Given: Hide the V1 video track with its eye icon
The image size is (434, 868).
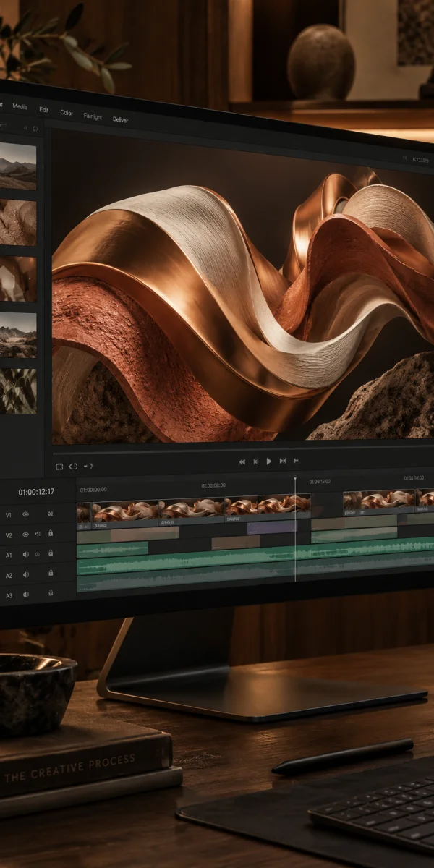Looking at the screenshot, I should coord(26,514).
